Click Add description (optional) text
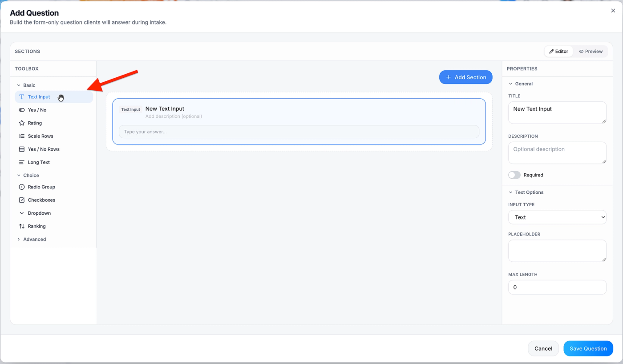Viewport: 623px width, 364px height. click(x=174, y=116)
